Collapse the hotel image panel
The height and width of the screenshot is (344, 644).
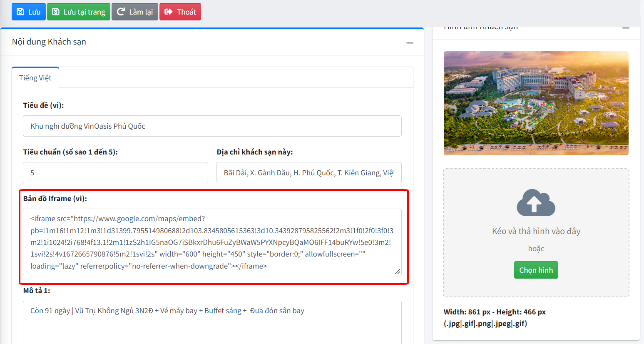(x=626, y=28)
